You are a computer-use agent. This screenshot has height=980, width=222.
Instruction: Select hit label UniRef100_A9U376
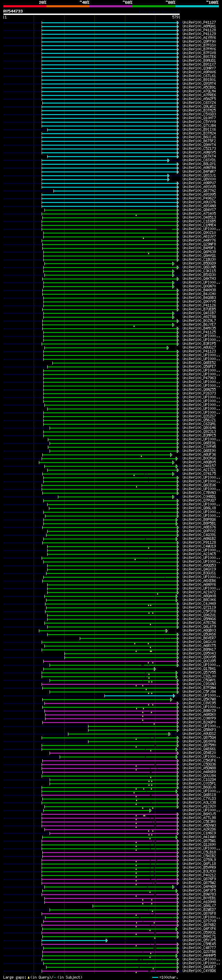[199, 202]
